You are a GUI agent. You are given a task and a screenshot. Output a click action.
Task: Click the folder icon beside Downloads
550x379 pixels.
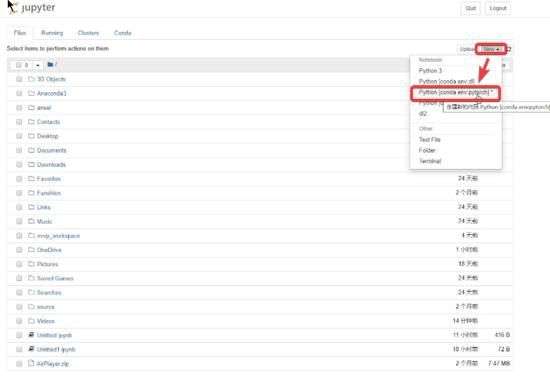[31, 164]
